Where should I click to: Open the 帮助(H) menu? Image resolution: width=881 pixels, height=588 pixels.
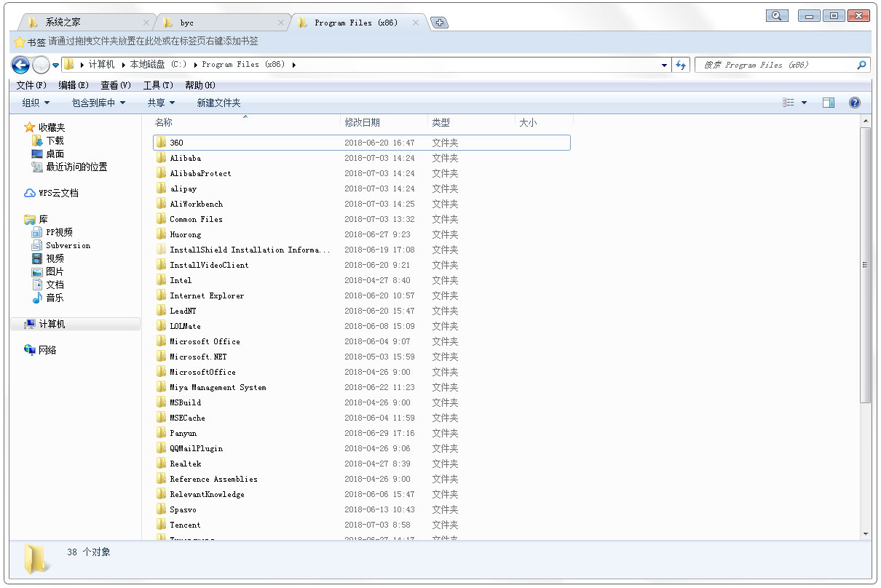tap(200, 85)
